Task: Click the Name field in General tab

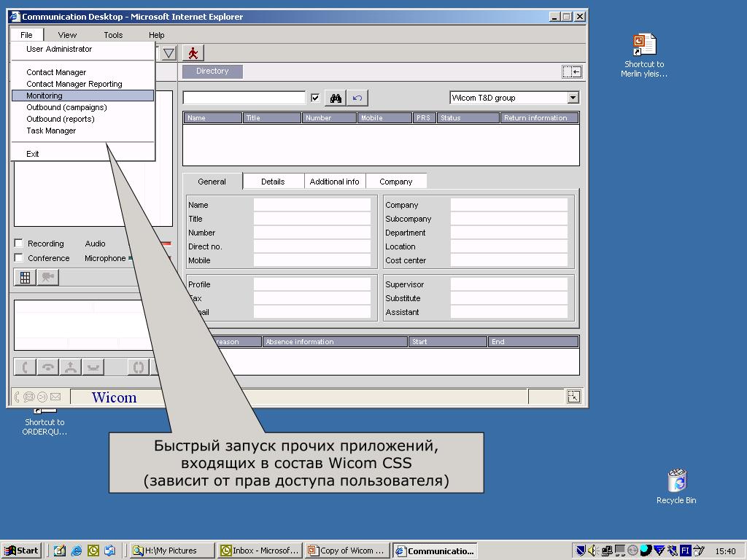Action: click(x=312, y=205)
